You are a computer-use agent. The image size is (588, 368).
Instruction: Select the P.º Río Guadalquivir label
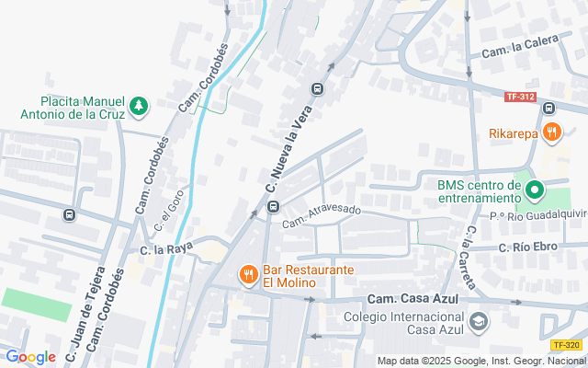(x=538, y=215)
